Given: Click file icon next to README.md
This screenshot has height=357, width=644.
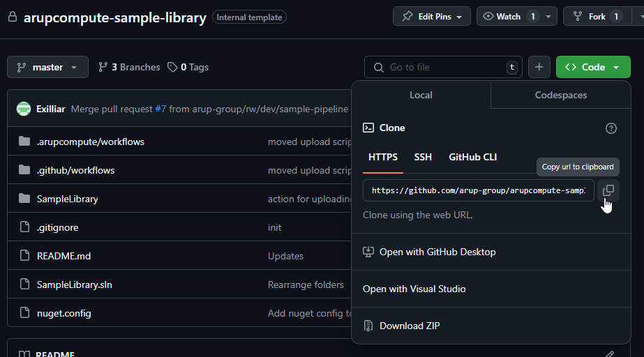Looking at the screenshot, I should coord(24,256).
